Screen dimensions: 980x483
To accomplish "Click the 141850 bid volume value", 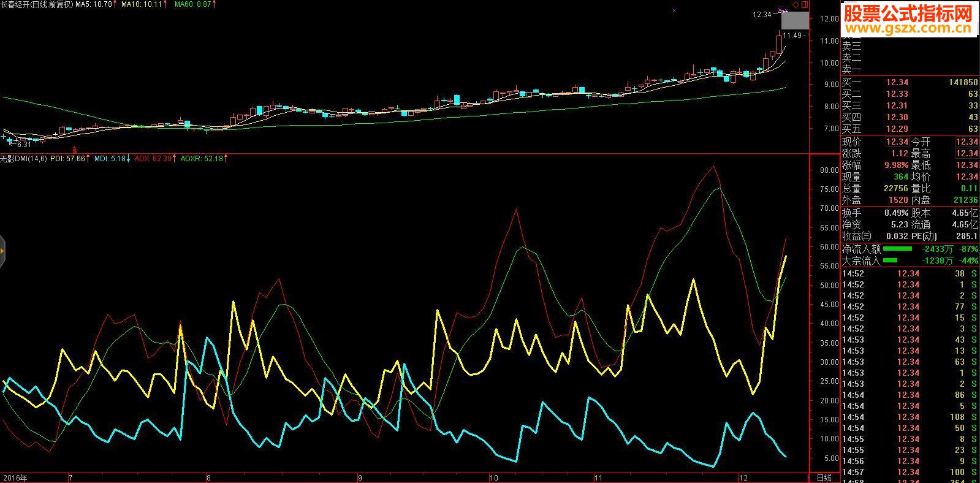I will tap(963, 82).
